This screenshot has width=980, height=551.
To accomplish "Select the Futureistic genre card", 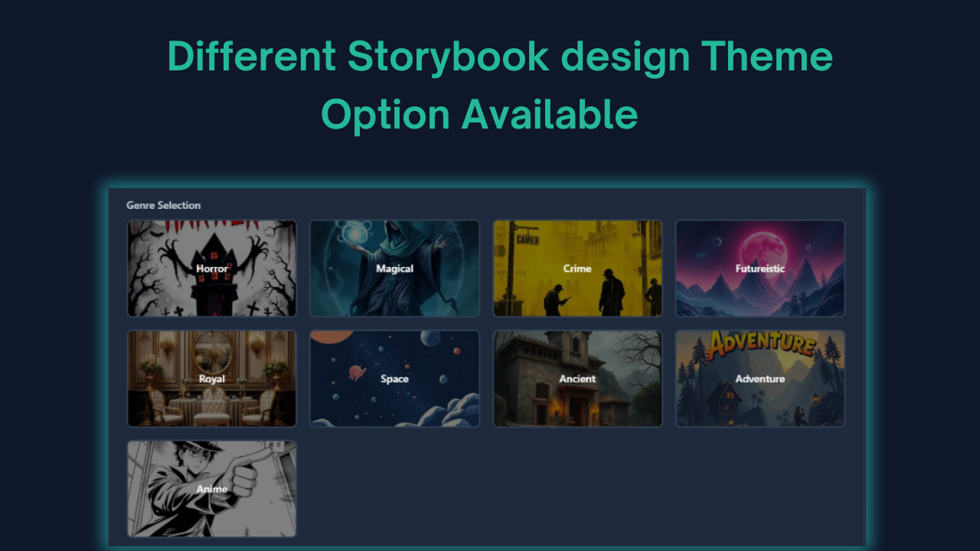I will click(x=760, y=269).
